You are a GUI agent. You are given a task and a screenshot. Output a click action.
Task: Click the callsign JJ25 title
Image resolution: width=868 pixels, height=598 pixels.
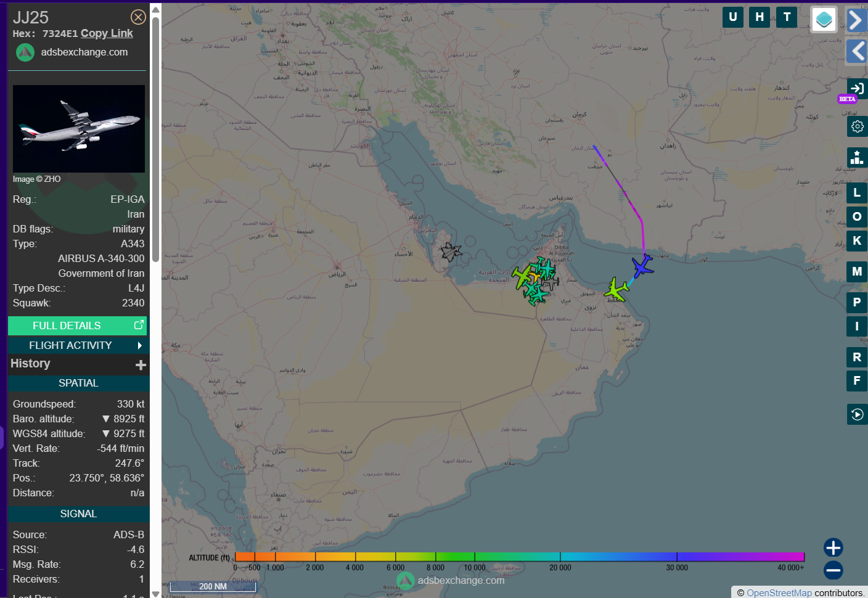tap(31, 17)
